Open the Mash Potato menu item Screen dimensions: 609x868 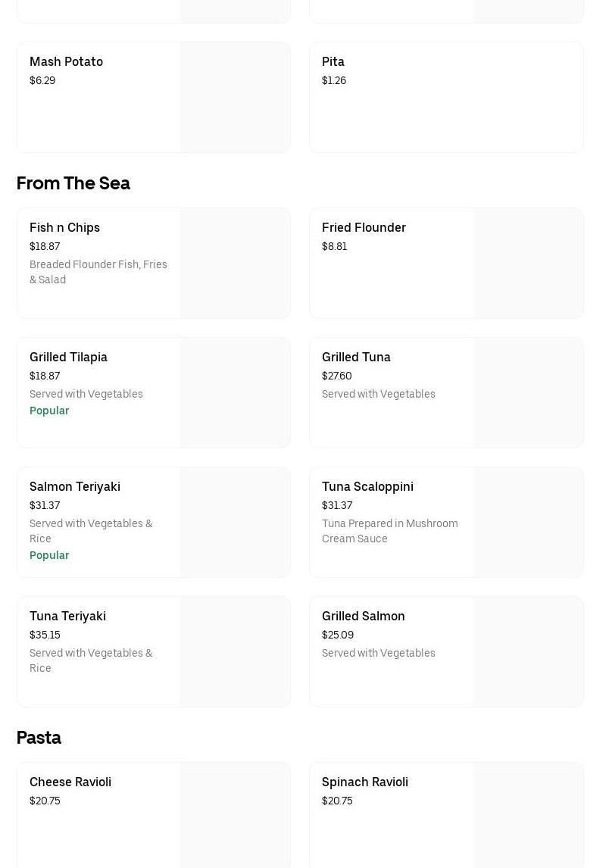pyautogui.click(x=67, y=62)
